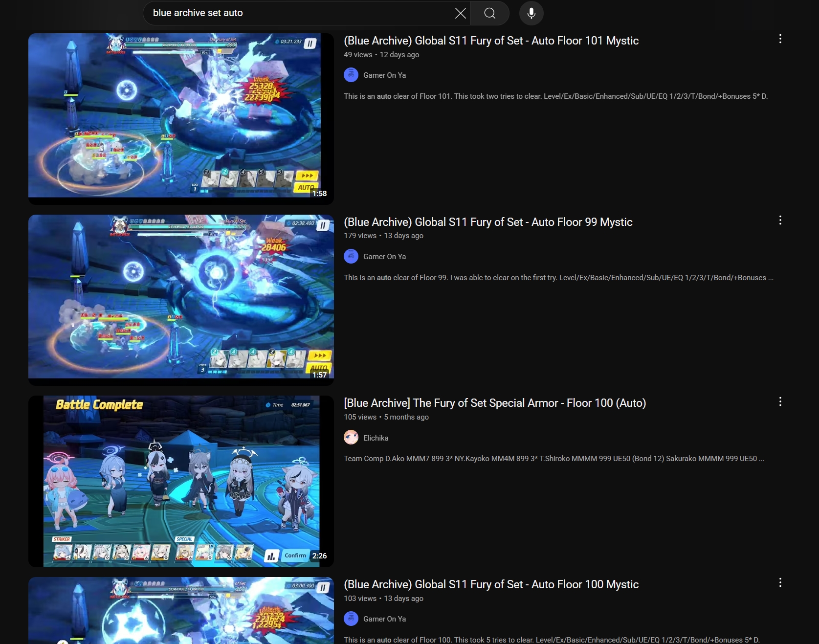Visit the Elichika channel name link
819x644 pixels.
pos(376,438)
